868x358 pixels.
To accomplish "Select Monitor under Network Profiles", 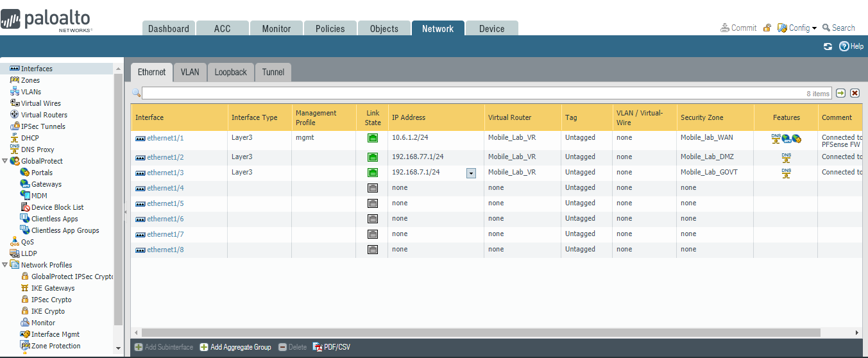I will (43, 323).
